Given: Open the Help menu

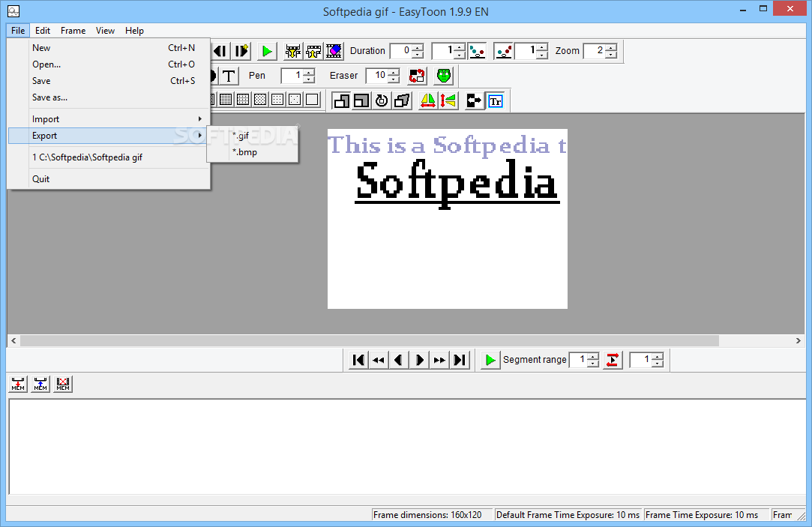Looking at the screenshot, I should [134, 31].
